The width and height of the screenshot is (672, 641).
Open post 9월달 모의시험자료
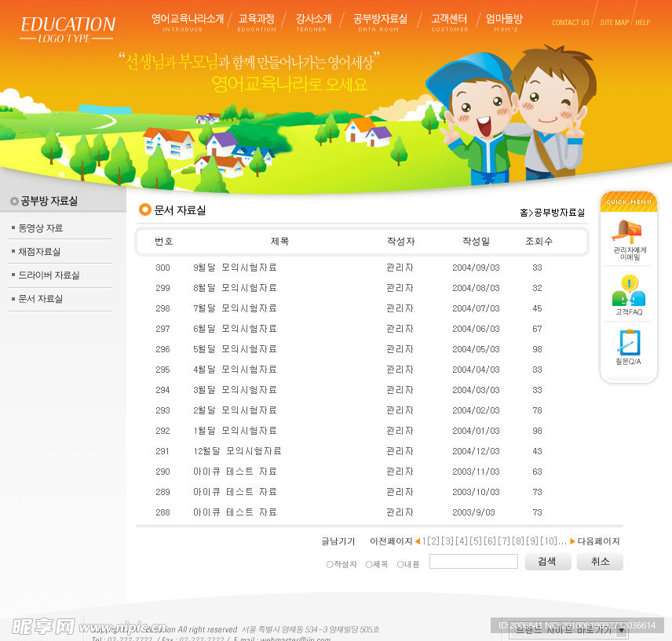click(235, 268)
